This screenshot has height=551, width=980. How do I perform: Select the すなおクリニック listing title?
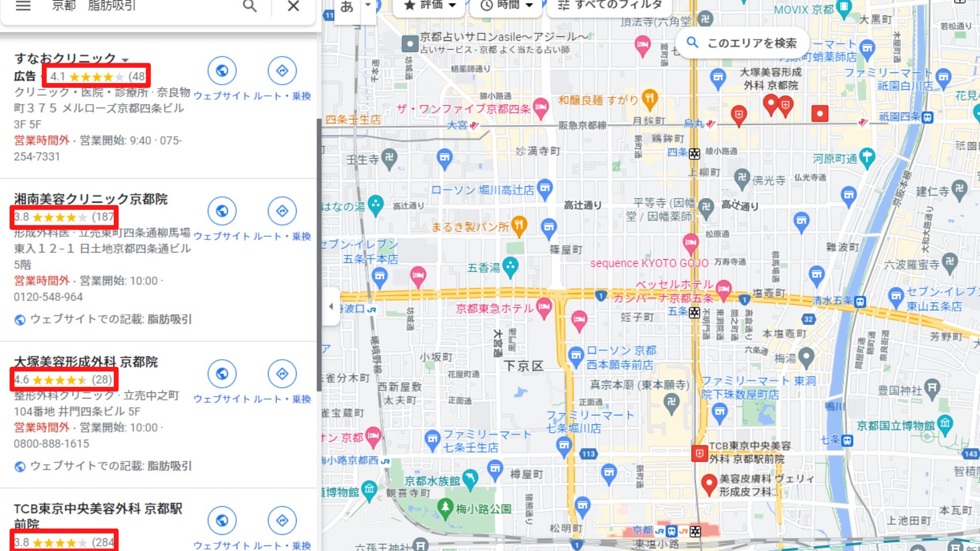click(x=65, y=59)
